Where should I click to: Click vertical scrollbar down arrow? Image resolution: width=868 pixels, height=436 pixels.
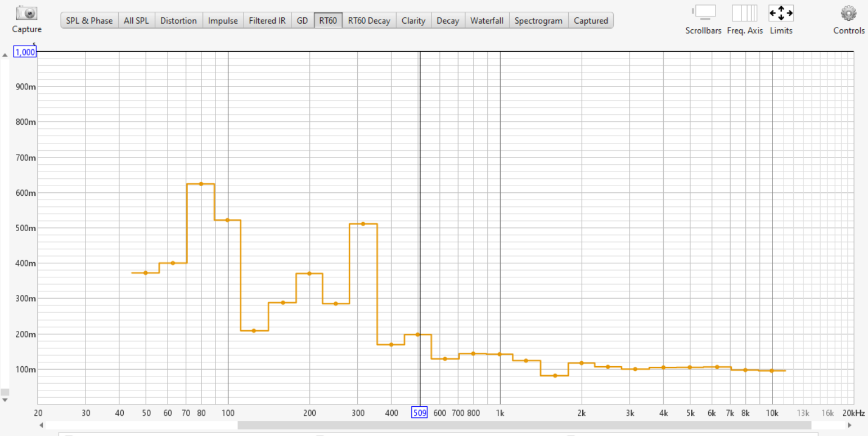pyautogui.click(x=5, y=400)
